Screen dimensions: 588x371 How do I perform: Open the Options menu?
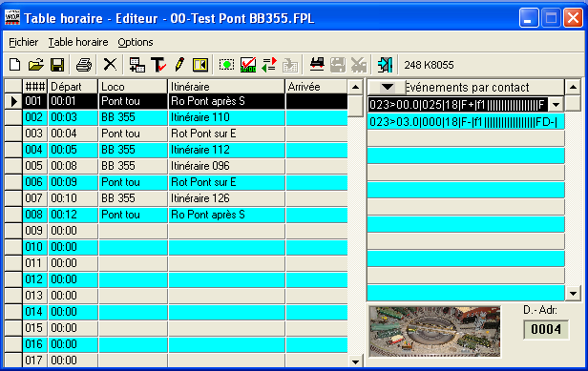click(136, 42)
